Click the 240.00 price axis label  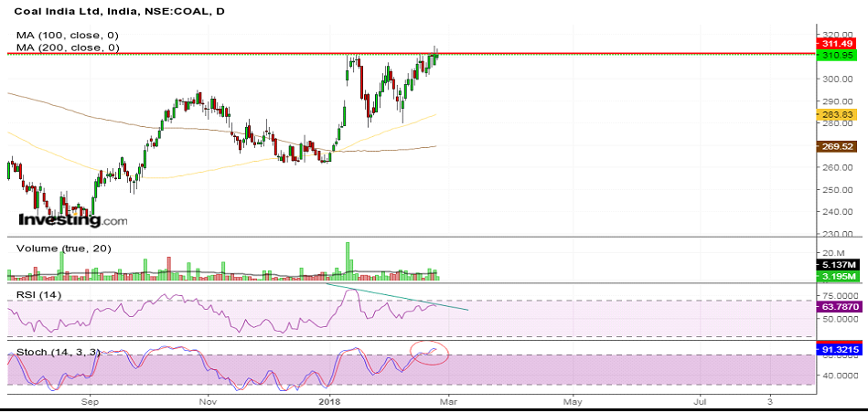coord(837,212)
